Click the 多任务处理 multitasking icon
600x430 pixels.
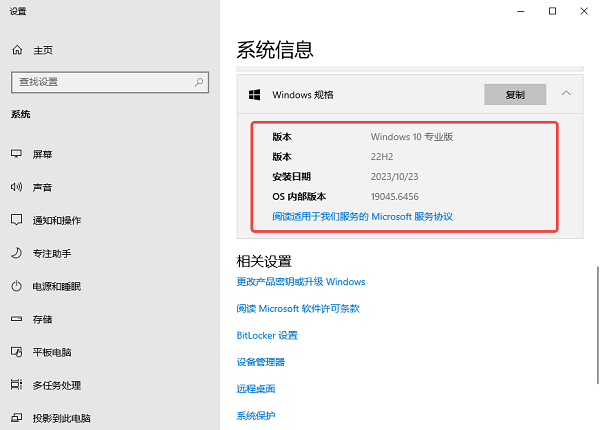16,384
